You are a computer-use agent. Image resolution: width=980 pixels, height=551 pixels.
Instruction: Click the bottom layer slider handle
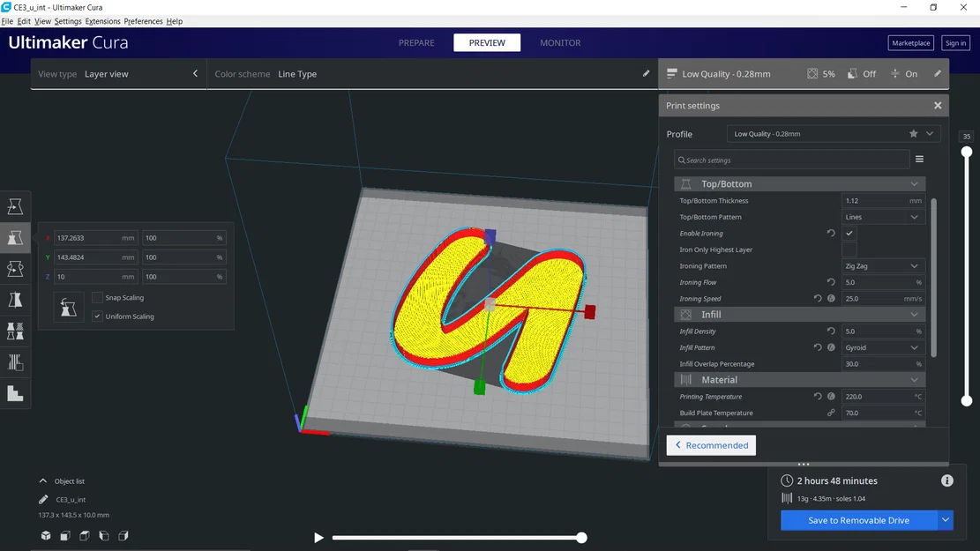point(966,400)
